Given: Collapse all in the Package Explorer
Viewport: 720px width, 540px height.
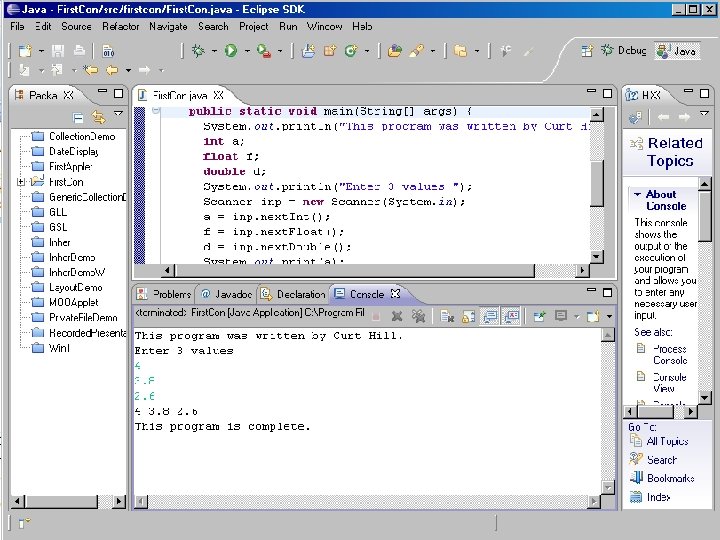Looking at the screenshot, I should click(78, 117).
